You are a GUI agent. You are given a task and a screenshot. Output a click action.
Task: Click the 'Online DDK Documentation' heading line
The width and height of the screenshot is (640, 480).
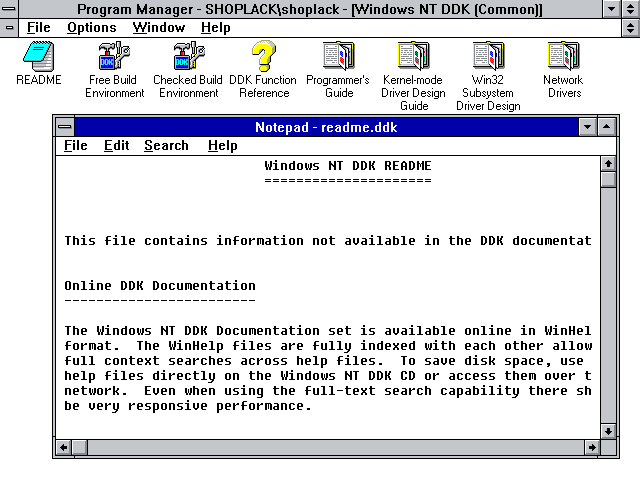click(x=160, y=286)
